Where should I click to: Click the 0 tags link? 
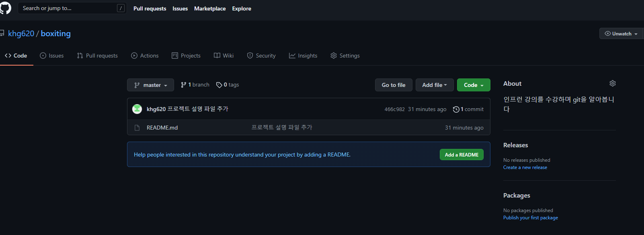(228, 85)
